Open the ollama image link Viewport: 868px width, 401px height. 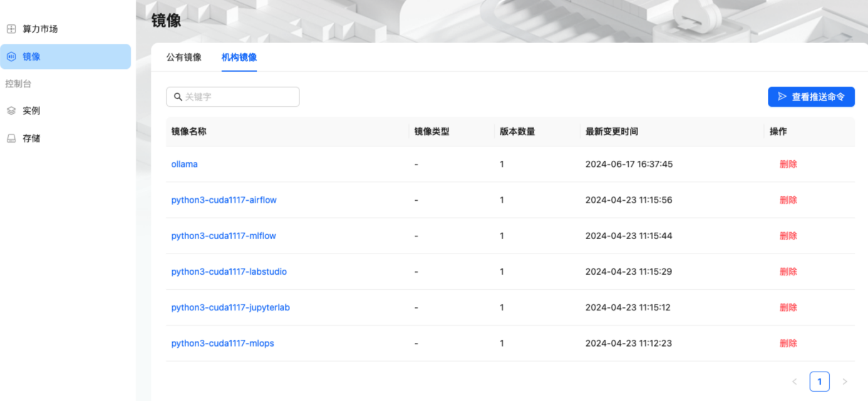coord(184,165)
